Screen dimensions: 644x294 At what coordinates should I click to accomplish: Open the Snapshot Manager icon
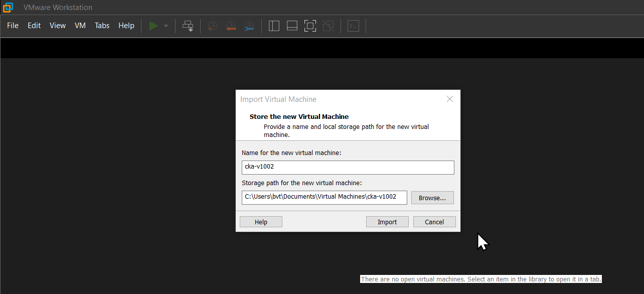coord(249,26)
